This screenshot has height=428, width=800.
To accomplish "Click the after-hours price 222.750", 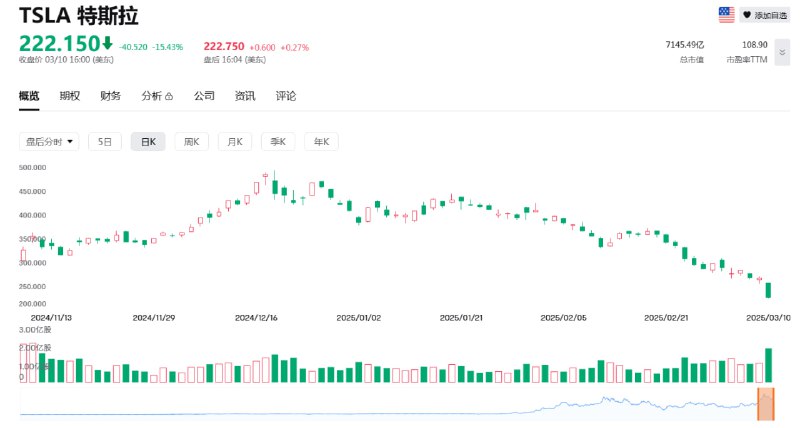I will (224, 46).
